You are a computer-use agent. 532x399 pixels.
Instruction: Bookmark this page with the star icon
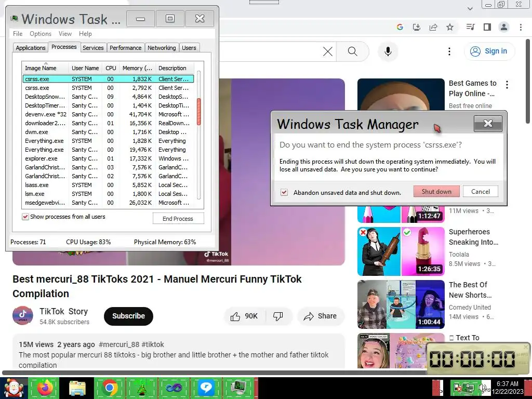pos(450,27)
